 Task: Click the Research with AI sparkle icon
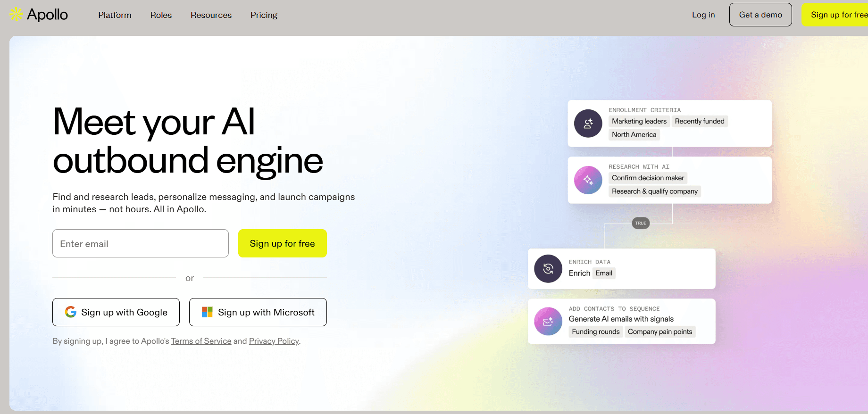(x=588, y=180)
